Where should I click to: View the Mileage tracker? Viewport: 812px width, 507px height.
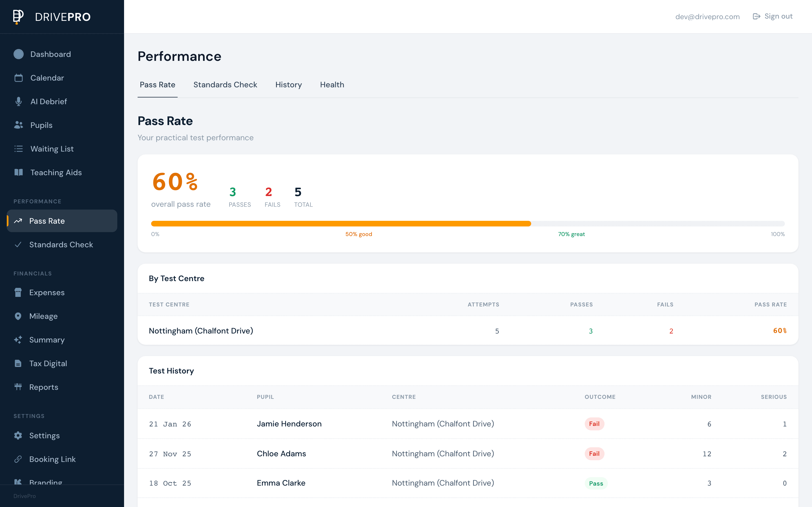click(x=43, y=316)
